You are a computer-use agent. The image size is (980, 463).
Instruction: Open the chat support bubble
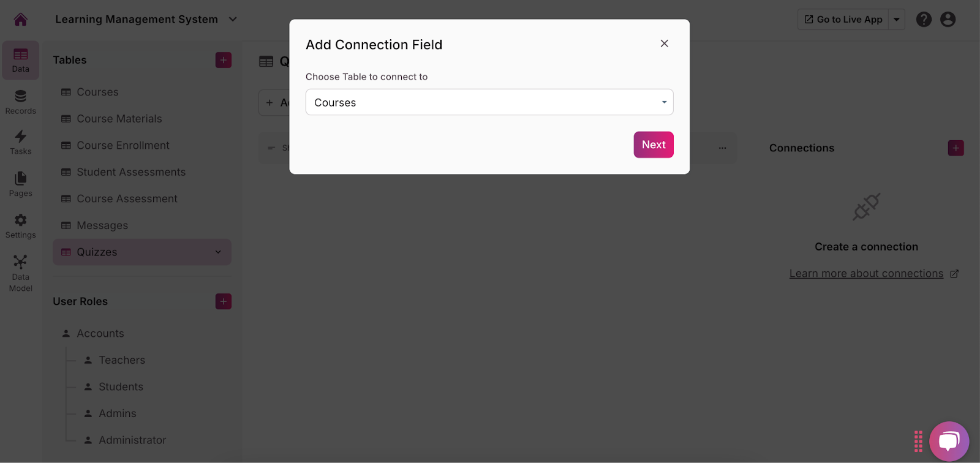949,441
